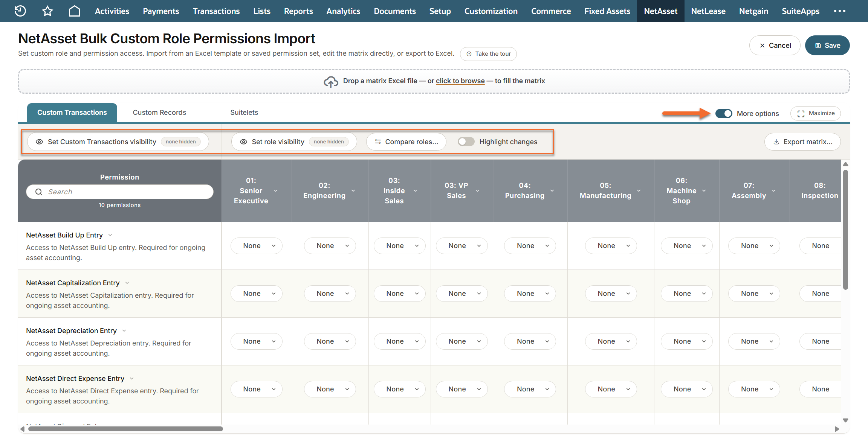Set Direct Expense Entry permission for Inside Sales
This screenshot has width=868, height=446.
click(x=400, y=389)
